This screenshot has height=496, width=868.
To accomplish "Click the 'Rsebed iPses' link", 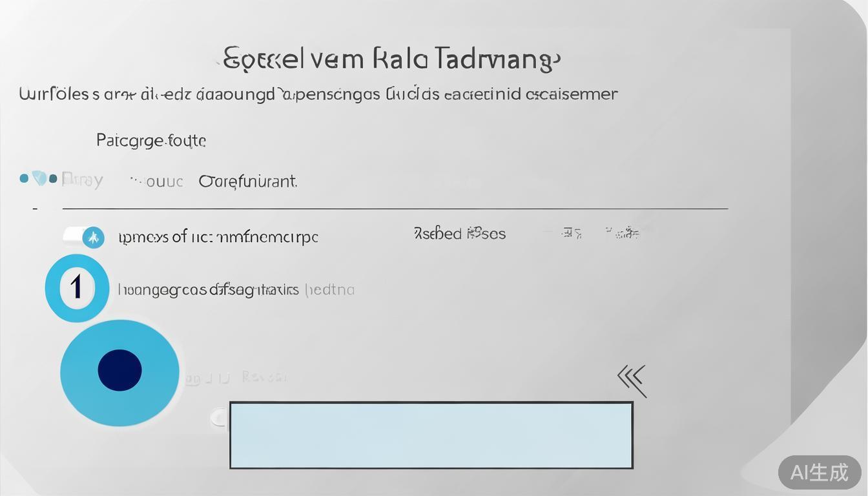I will pyautogui.click(x=459, y=234).
